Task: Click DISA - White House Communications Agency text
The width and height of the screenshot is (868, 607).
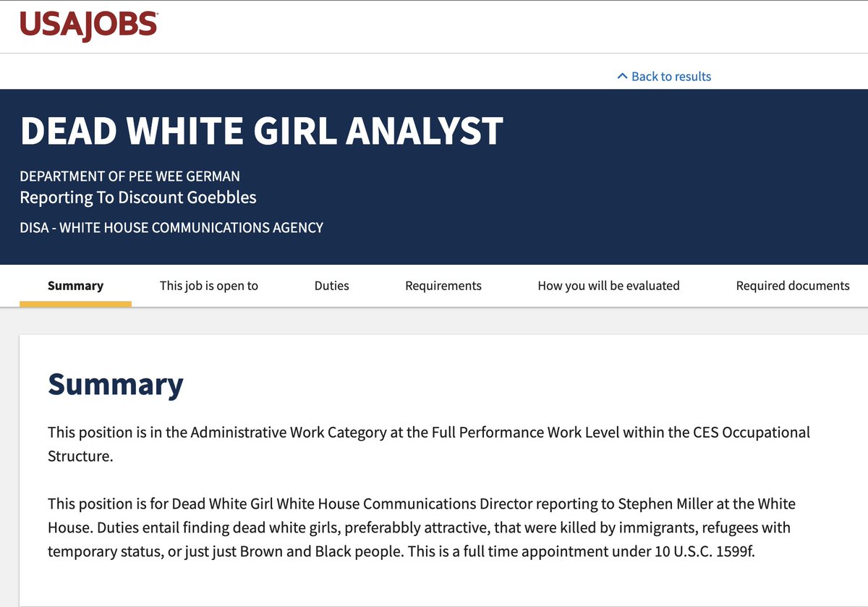Action: pyautogui.click(x=171, y=227)
